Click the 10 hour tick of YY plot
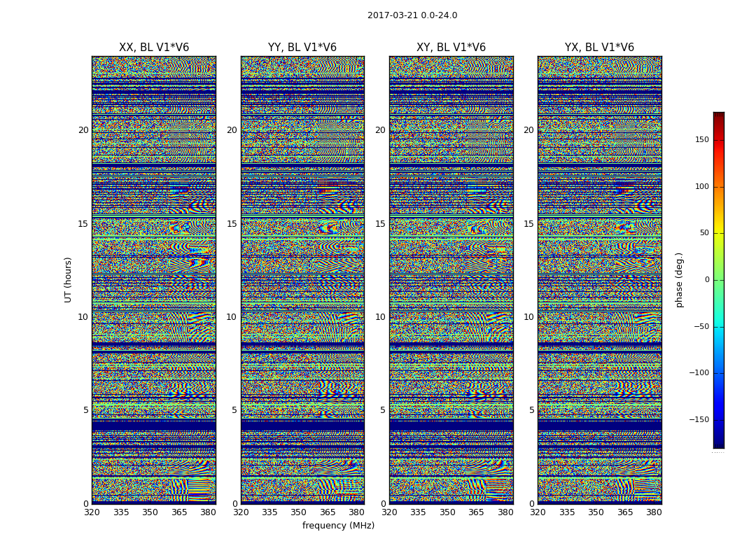Viewport: 735px width, 560px height. click(232, 317)
